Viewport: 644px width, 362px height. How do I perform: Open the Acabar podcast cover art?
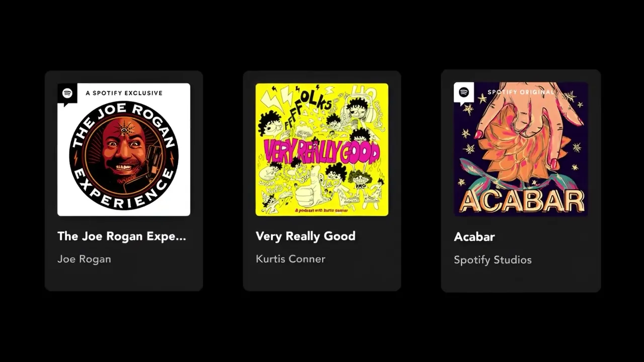[x=521, y=149]
